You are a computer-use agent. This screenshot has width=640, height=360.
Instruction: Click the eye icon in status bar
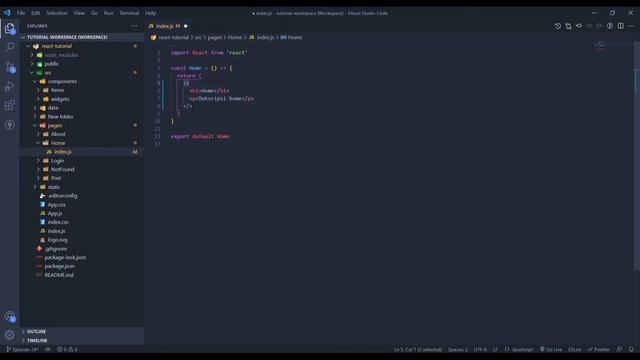click(x=48, y=349)
